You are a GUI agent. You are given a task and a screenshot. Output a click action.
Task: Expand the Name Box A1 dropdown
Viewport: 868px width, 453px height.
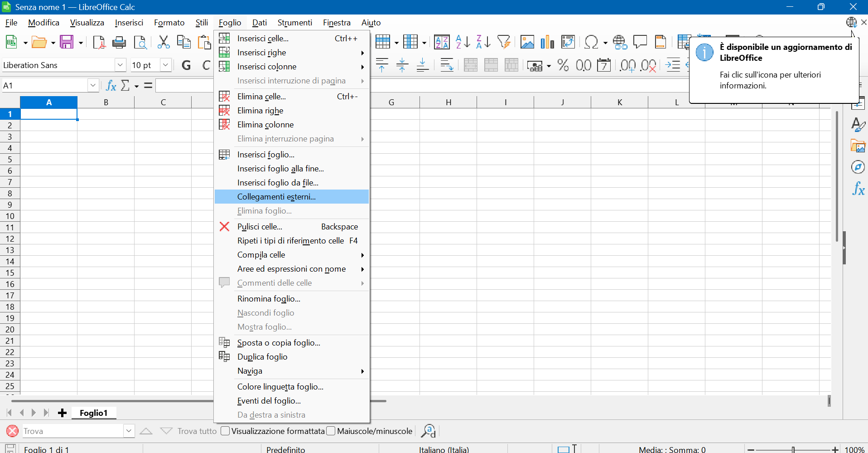pos(93,85)
